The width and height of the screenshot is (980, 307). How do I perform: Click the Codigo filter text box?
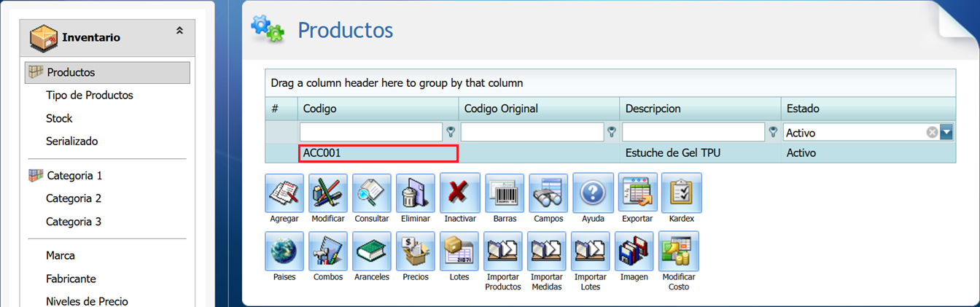(371, 132)
